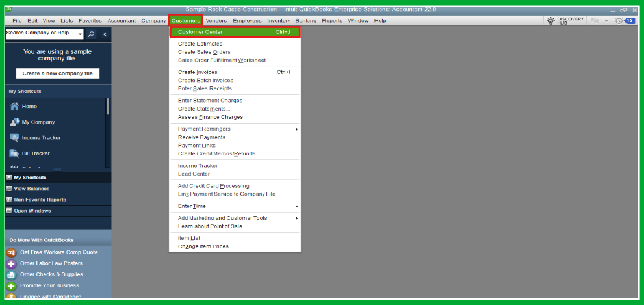Open the Employees menu
This screenshot has height=305, width=644.
pyautogui.click(x=247, y=21)
